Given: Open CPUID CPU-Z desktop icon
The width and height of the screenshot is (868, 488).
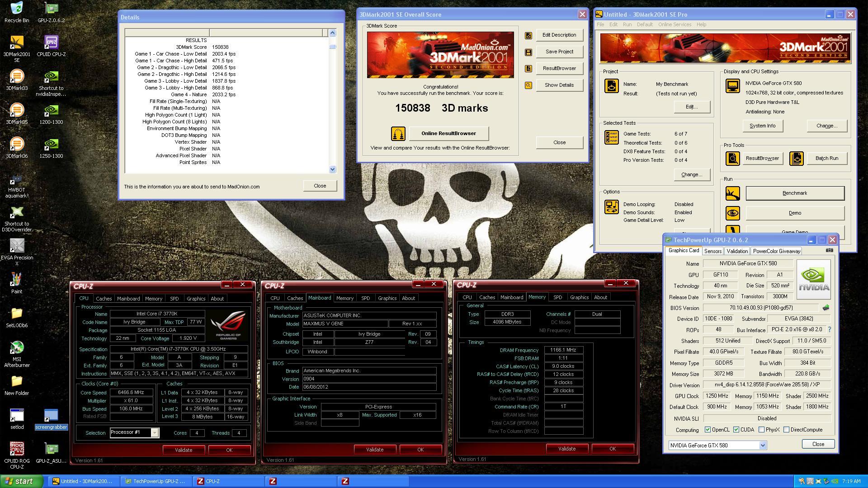Looking at the screenshot, I should click(51, 46).
